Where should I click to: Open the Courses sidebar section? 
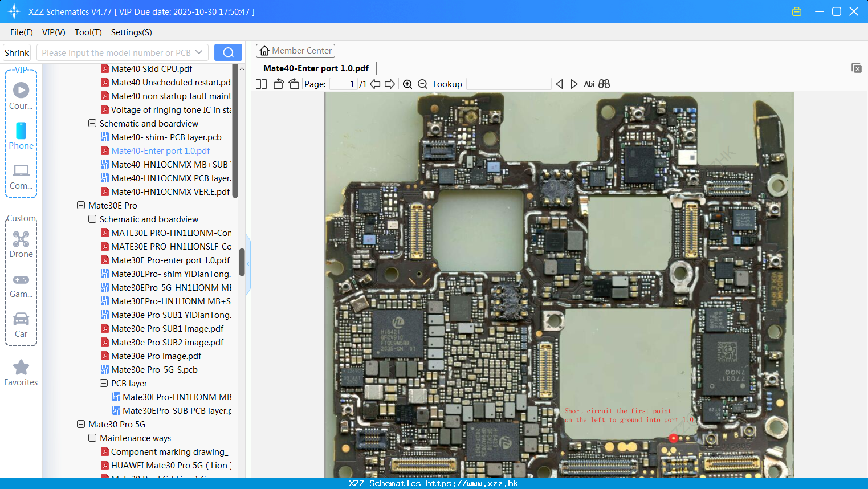[21, 96]
